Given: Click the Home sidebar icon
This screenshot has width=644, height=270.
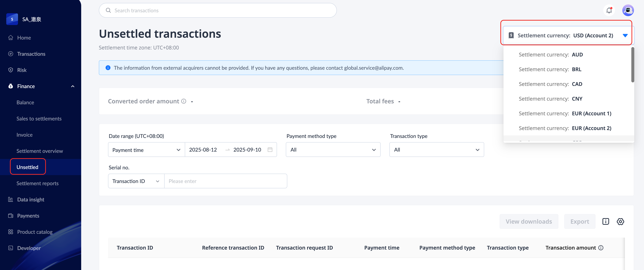Looking at the screenshot, I should [10, 38].
